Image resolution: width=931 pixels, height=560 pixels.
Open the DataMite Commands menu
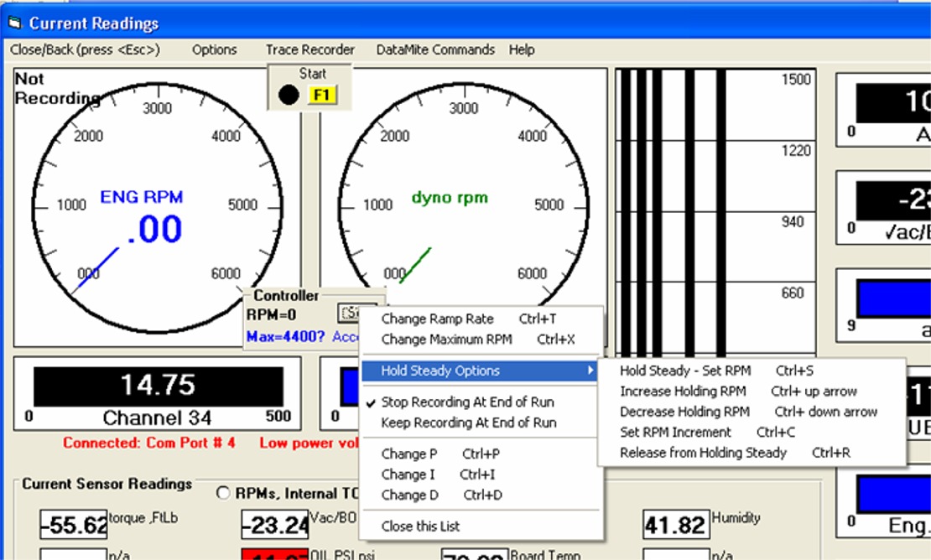pos(435,49)
